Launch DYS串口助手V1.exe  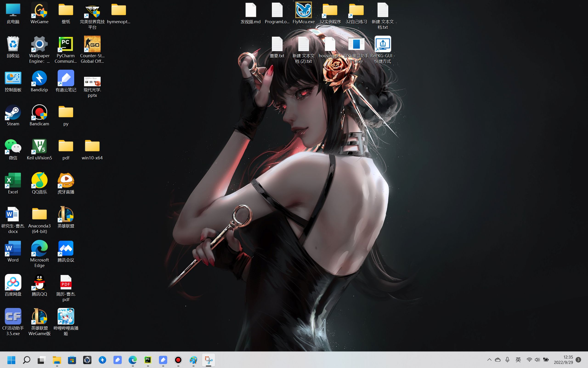pos(356,50)
